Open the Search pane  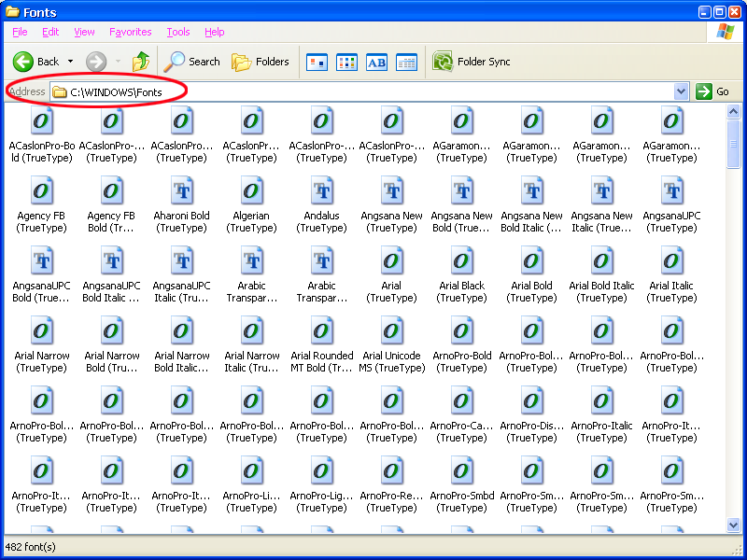(192, 62)
